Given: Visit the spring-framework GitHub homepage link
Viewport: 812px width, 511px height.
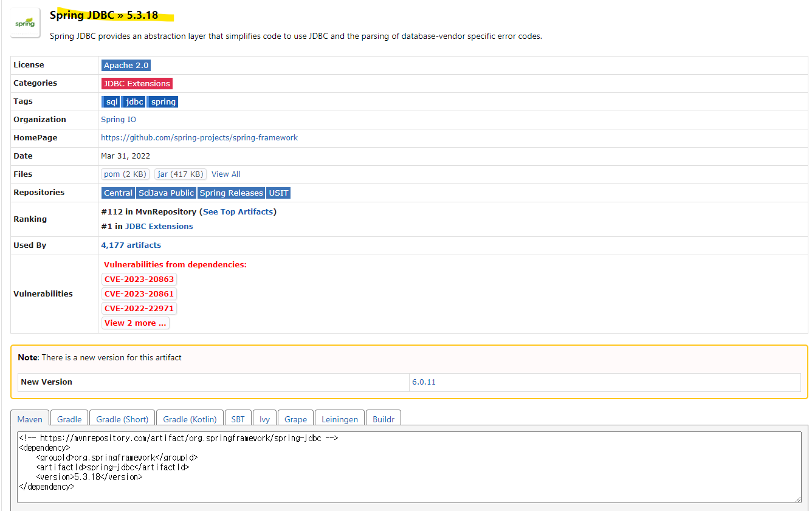Looking at the screenshot, I should click(x=199, y=138).
